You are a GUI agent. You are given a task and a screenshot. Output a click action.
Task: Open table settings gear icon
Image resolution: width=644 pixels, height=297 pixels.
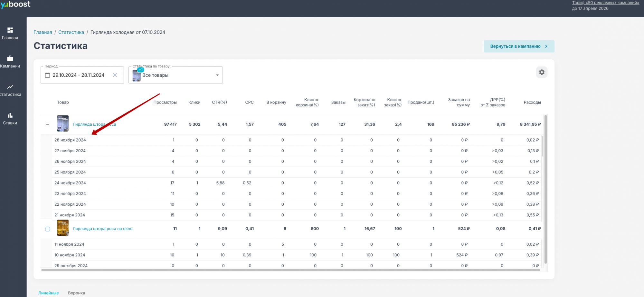[x=542, y=72]
